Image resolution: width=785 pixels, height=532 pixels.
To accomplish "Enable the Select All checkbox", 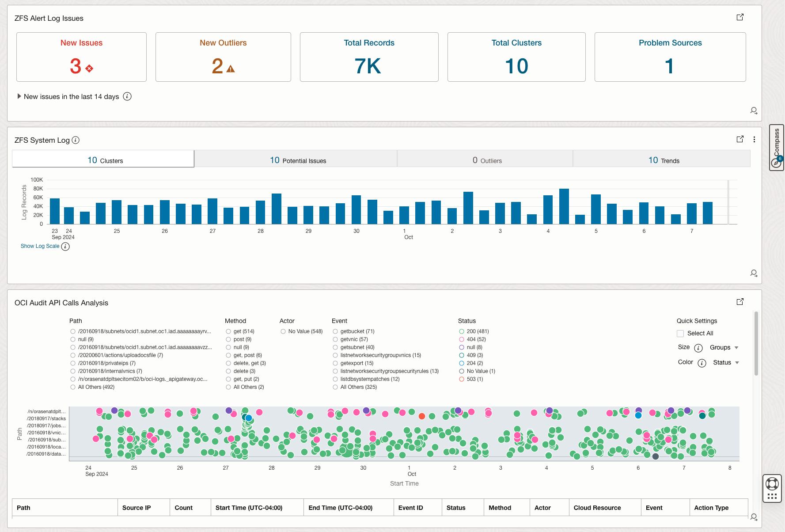I will pyautogui.click(x=680, y=333).
